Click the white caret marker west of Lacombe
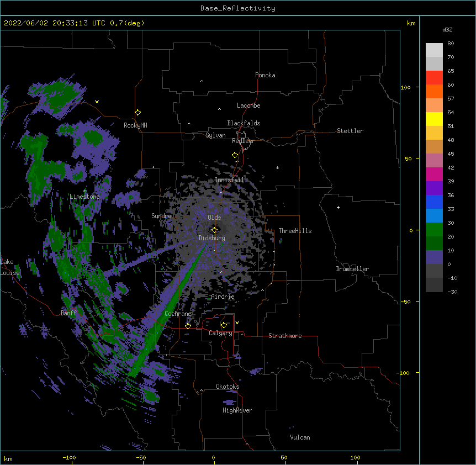Screen dimensions: 476x465 (219, 109)
